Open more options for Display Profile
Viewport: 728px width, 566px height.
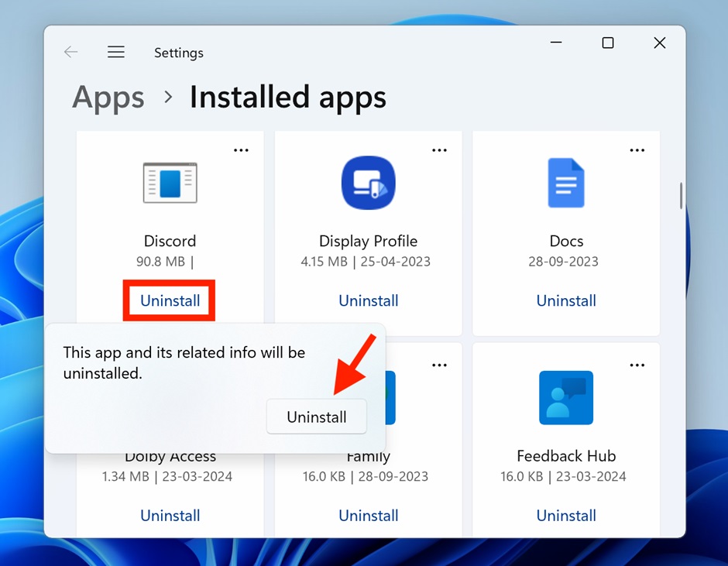click(439, 150)
